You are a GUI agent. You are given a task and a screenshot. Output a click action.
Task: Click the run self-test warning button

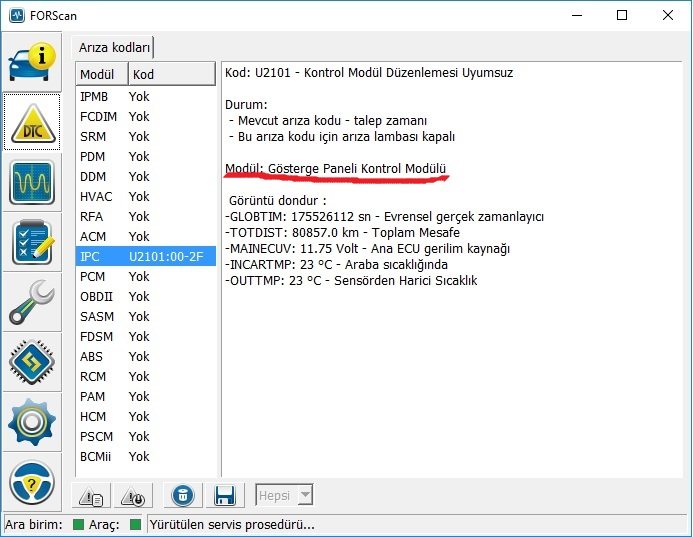133,495
